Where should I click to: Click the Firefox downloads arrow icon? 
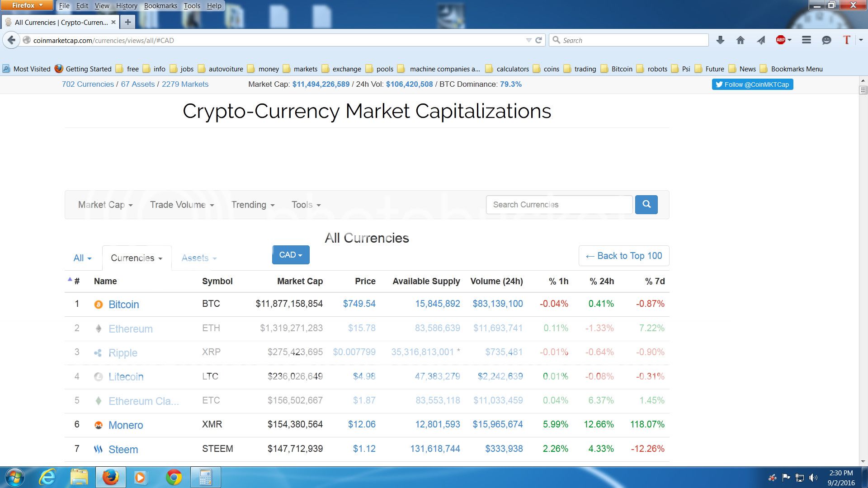pos(720,40)
